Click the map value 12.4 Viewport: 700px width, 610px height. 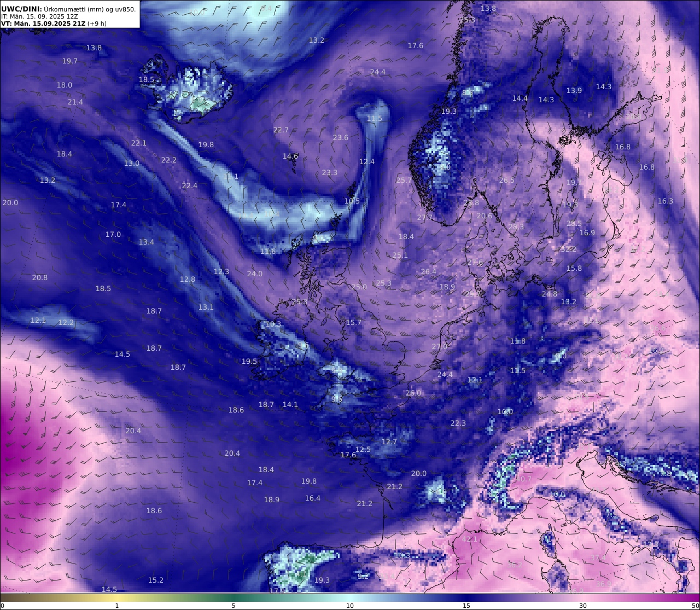click(367, 162)
